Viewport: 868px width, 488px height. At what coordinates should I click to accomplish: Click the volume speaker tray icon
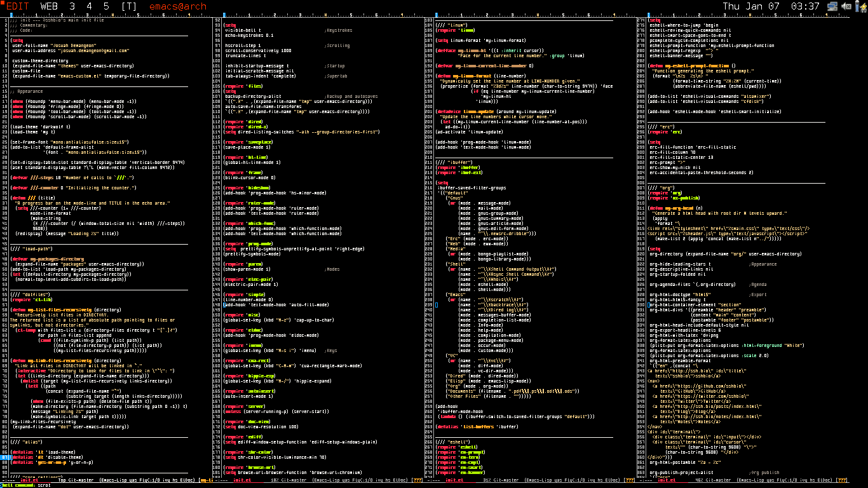click(846, 6)
